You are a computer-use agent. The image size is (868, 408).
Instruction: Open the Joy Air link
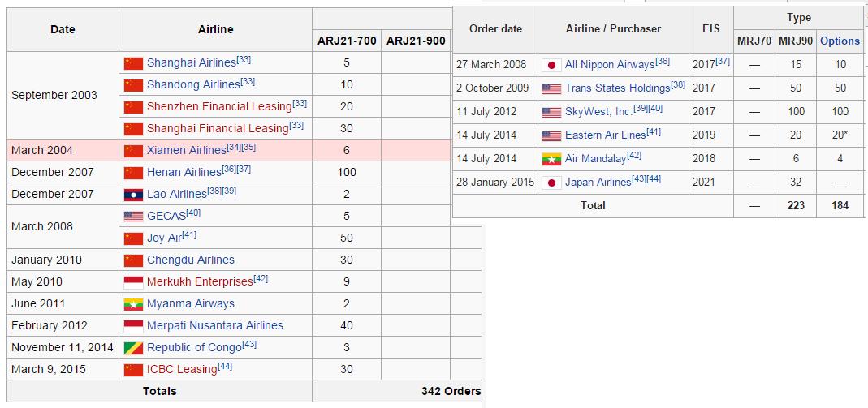164,238
